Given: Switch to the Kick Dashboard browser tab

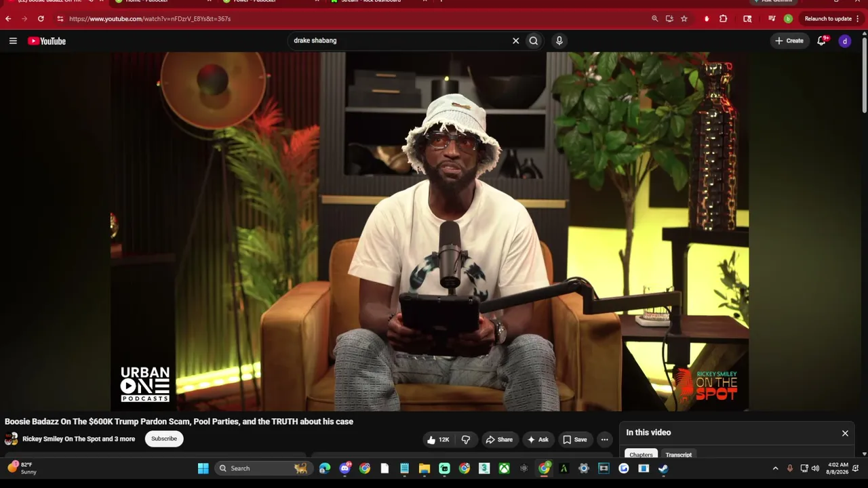Looking at the screenshot, I should [x=378, y=2].
